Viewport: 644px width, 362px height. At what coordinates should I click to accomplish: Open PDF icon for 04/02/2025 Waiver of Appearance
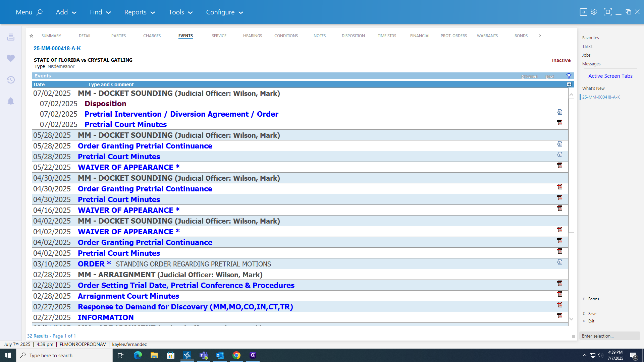pyautogui.click(x=559, y=230)
